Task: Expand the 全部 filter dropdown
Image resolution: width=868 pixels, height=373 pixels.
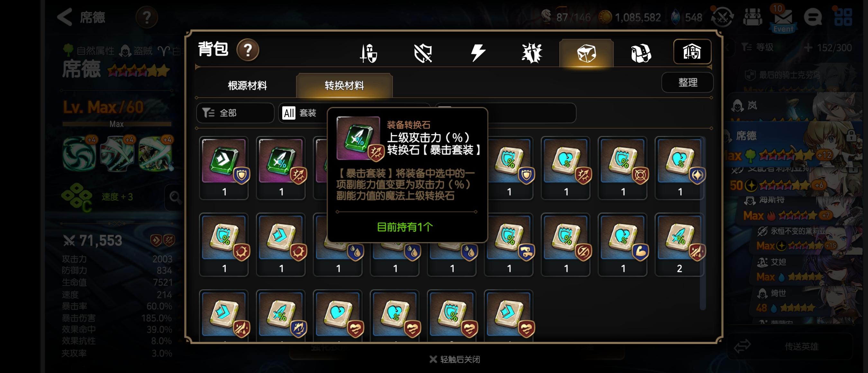Action: pyautogui.click(x=235, y=113)
